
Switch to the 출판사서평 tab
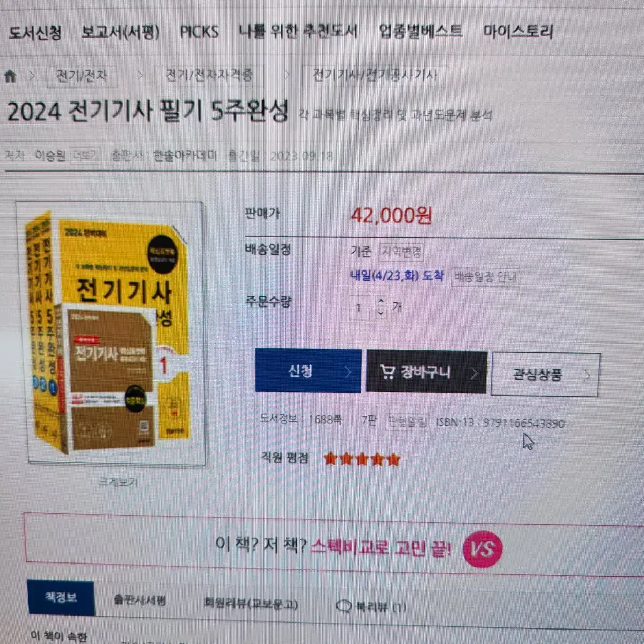(140, 600)
